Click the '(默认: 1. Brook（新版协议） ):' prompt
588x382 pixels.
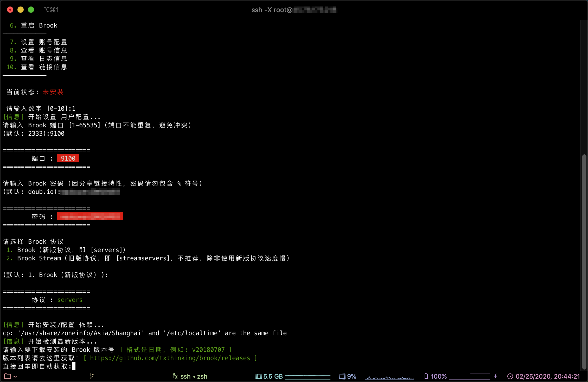(x=55, y=275)
